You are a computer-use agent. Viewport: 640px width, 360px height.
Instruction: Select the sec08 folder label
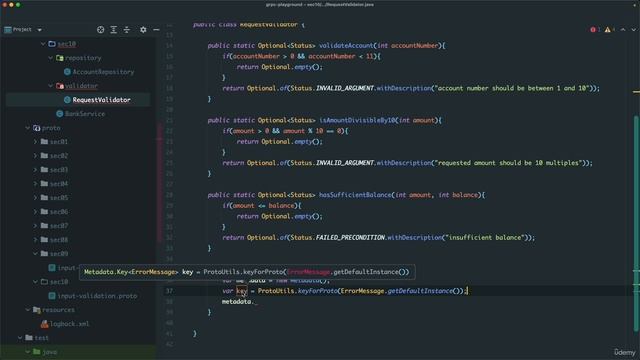tap(59, 240)
